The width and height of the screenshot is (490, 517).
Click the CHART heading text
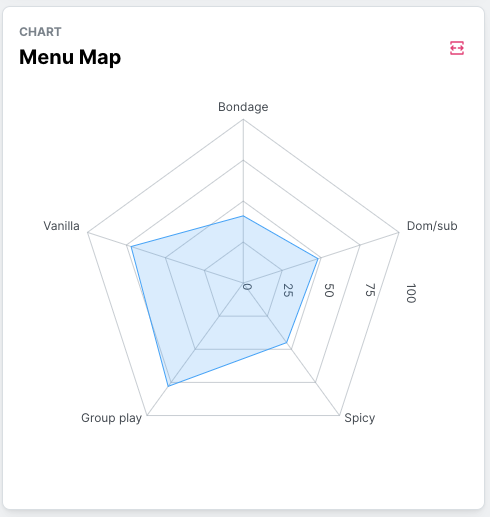coord(40,32)
